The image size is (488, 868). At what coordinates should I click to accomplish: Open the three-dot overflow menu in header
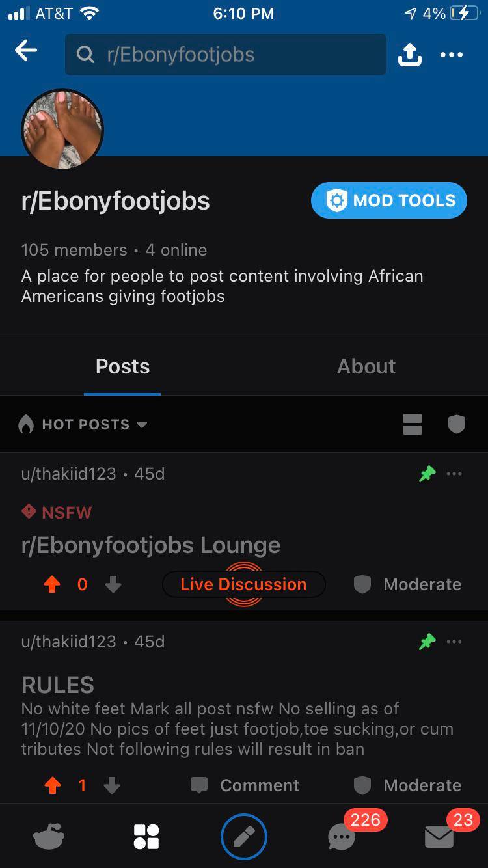(x=452, y=55)
